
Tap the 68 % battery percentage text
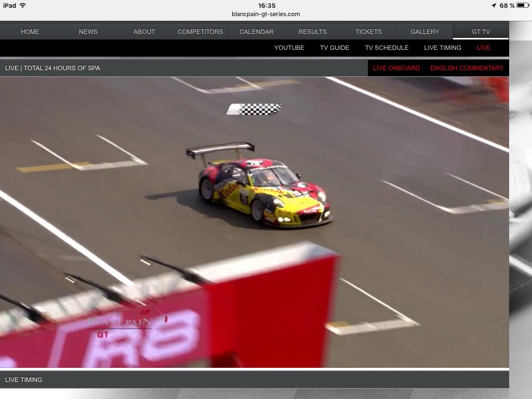pyautogui.click(x=507, y=5)
